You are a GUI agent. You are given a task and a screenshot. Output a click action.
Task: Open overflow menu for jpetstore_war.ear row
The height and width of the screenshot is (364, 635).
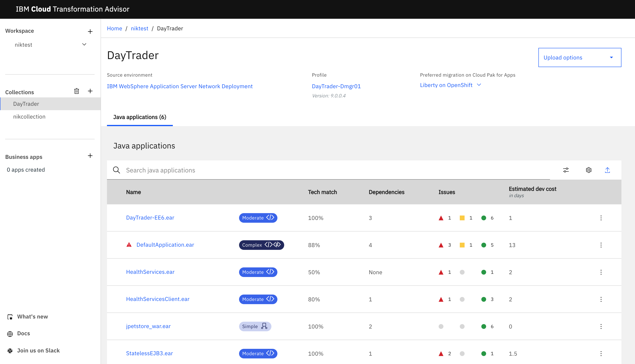click(601, 326)
